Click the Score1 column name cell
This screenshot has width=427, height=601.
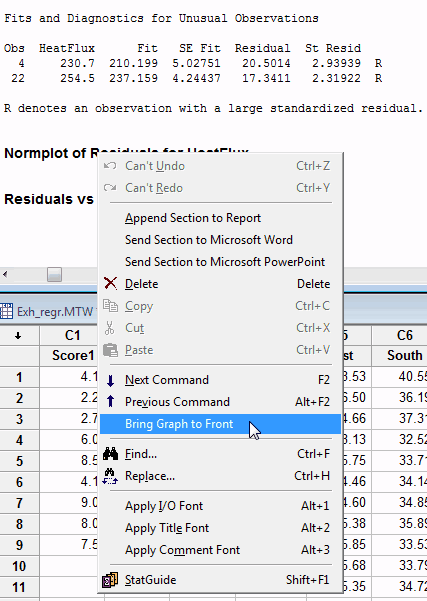pyautogui.click(x=72, y=355)
